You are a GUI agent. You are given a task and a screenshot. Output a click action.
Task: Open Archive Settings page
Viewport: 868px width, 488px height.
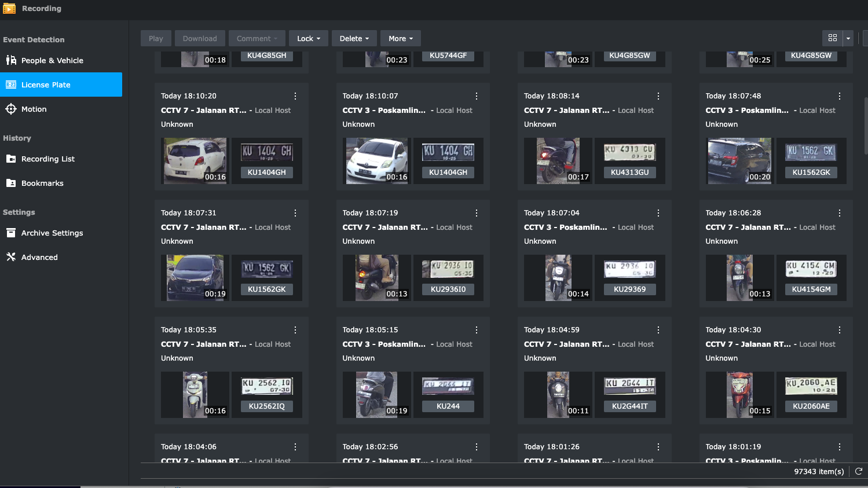point(52,233)
